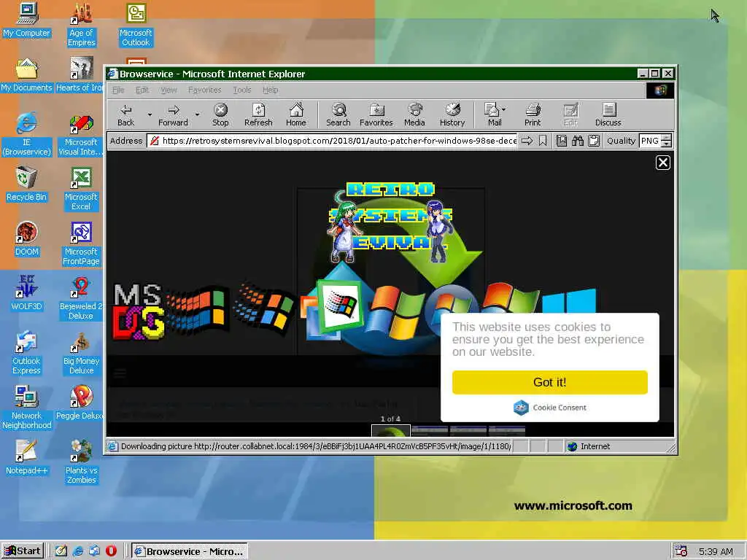
Task: Decrease Quality with the down spinner
Action: [x=667, y=144]
